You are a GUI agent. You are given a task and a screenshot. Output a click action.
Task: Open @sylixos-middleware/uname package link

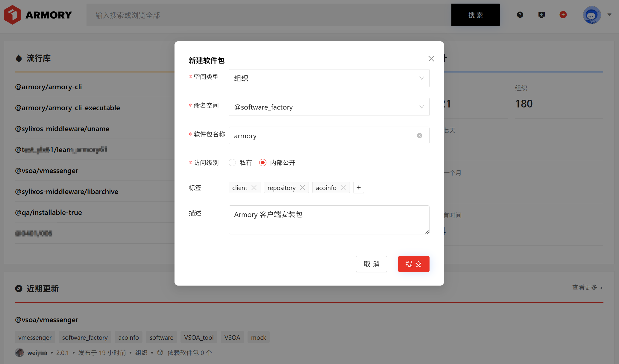click(x=62, y=129)
